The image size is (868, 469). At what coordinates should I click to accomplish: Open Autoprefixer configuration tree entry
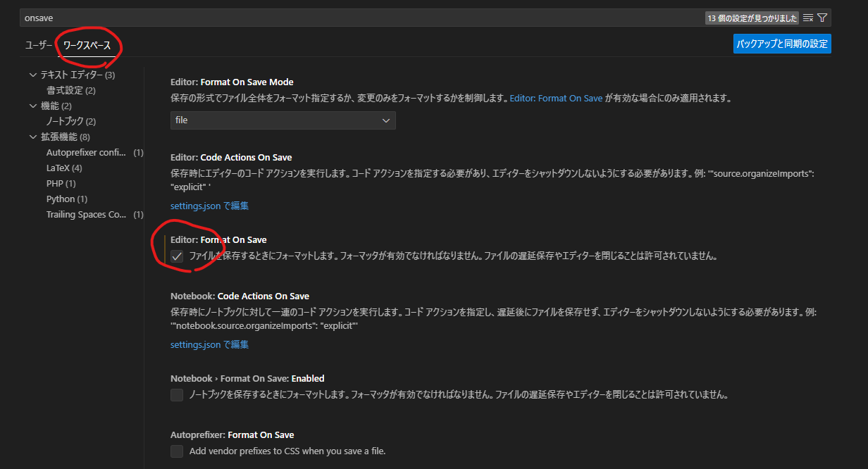coord(94,152)
